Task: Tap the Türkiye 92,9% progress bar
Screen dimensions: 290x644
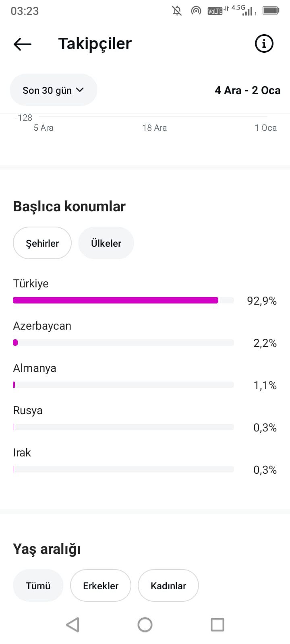Action: point(123,300)
